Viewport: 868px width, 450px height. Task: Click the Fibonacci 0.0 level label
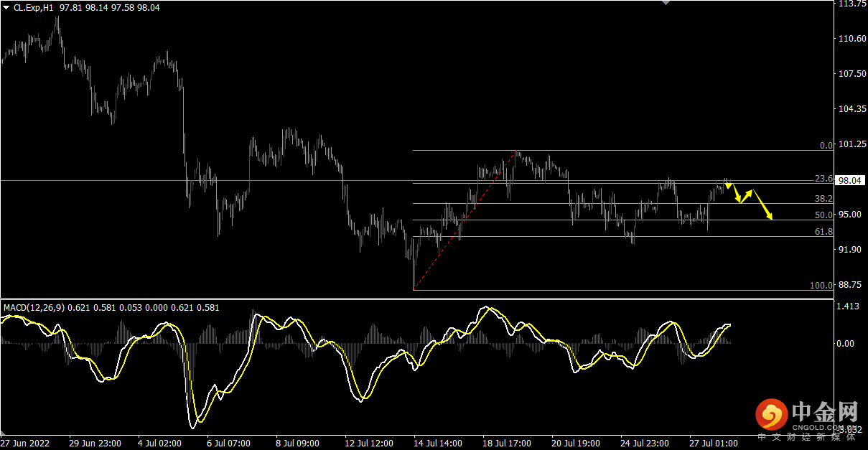pyautogui.click(x=826, y=146)
